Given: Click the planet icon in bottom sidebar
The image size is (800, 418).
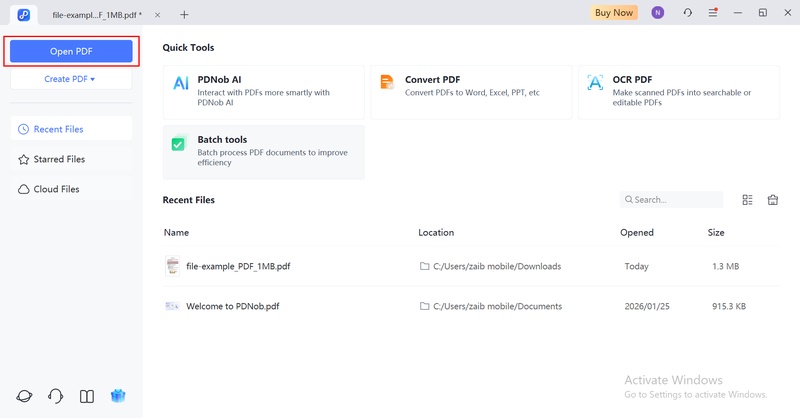Looking at the screenshot, I should [x=24, y=396].
